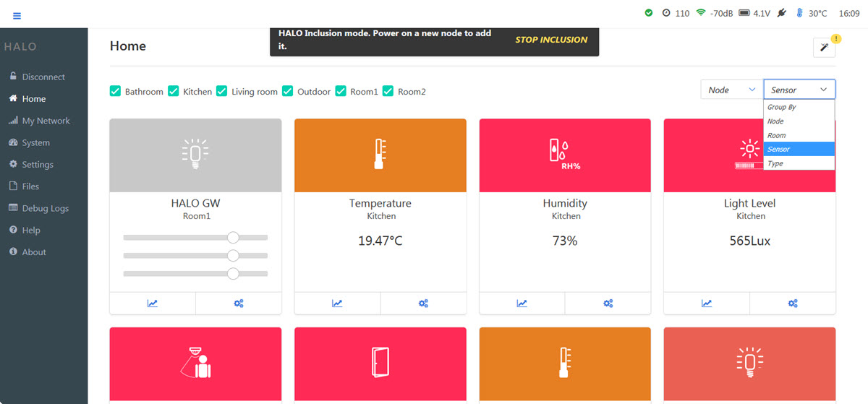Open chart icon on HALO GW card
868x404 pixels.
(x=153, y=304)
